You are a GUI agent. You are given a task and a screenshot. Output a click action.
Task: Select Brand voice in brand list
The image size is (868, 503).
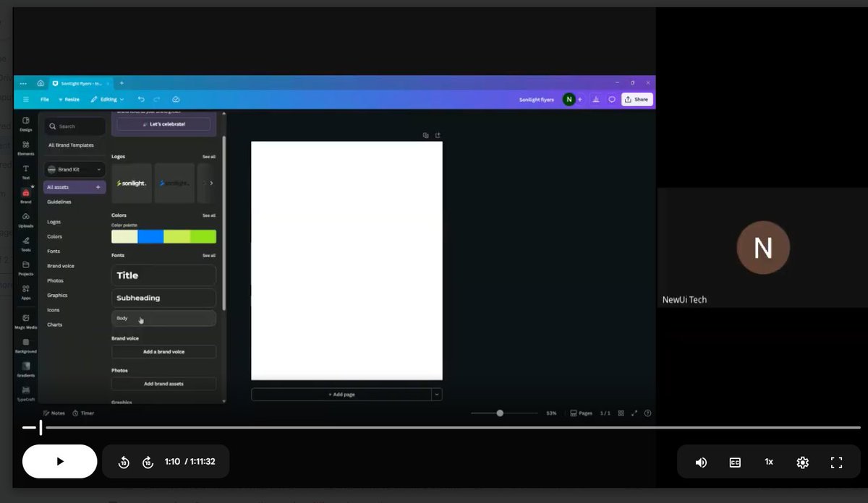click(61, 266)
